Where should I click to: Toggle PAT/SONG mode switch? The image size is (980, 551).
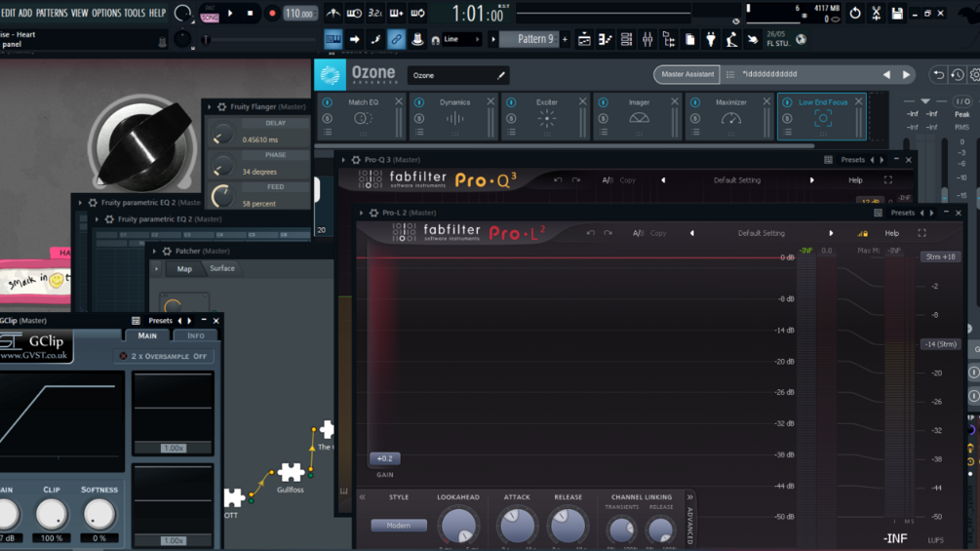[210, 14]
